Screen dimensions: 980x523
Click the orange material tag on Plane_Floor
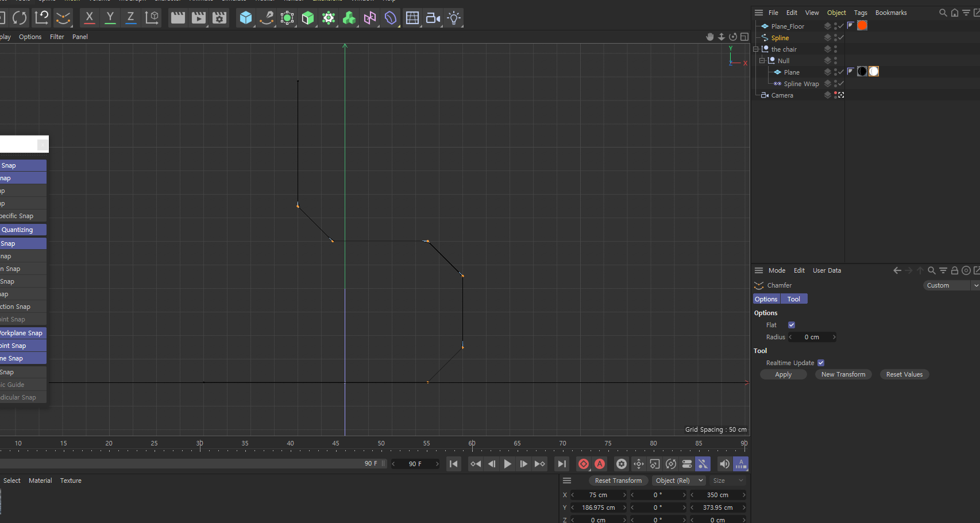(862, 25)
